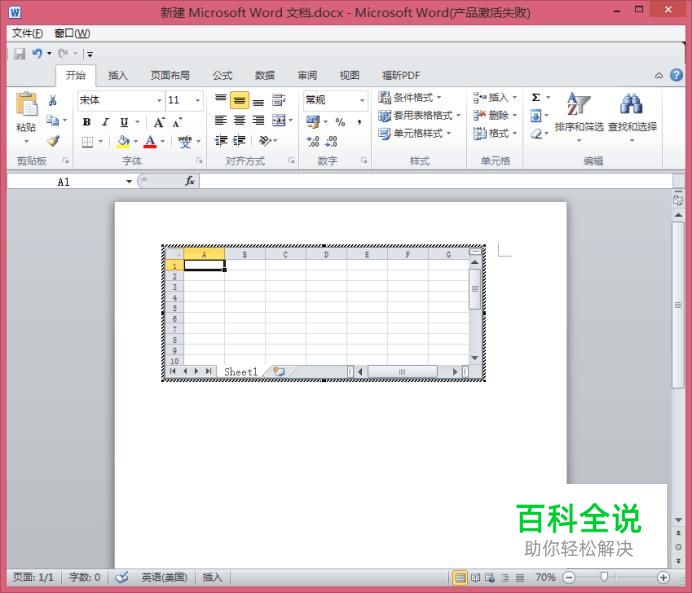Switch to the Review (审阅) tab
The width and height of the screenshot is (692, 593).
tap(307, 75)
